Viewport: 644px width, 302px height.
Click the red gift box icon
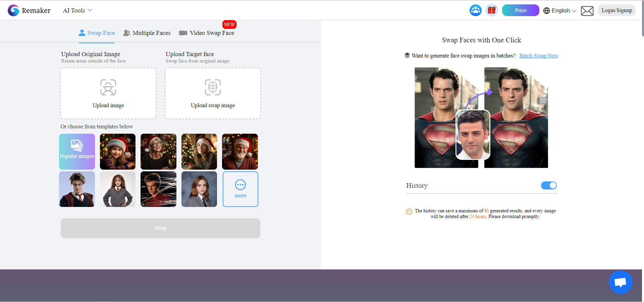(492, 10)
